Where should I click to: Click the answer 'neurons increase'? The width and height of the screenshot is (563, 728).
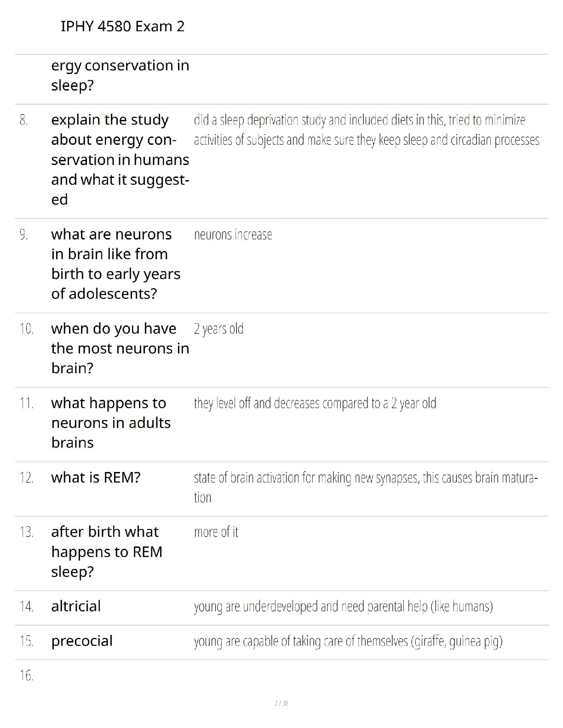click(233, 235)
